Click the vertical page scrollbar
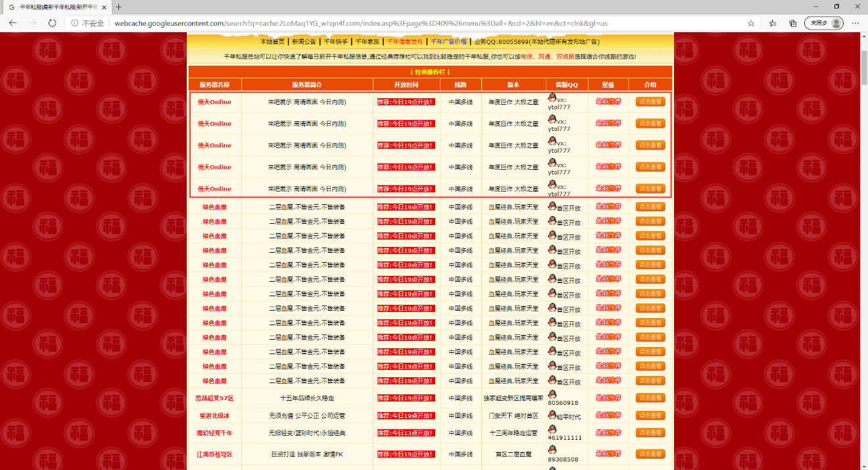Image resolution: width=868 pixels, height=470 pixels. point(863,197)
